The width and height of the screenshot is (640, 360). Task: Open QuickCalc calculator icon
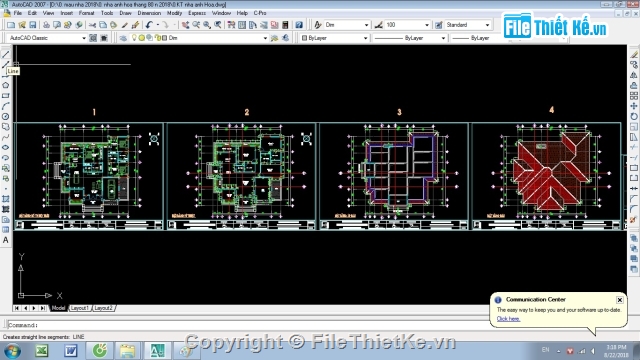(285, 25)
